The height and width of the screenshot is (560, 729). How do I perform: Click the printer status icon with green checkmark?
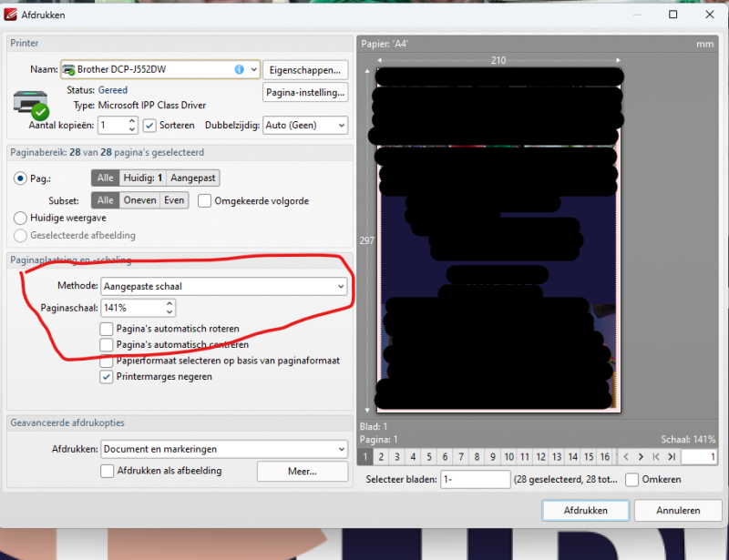(30, 105)
